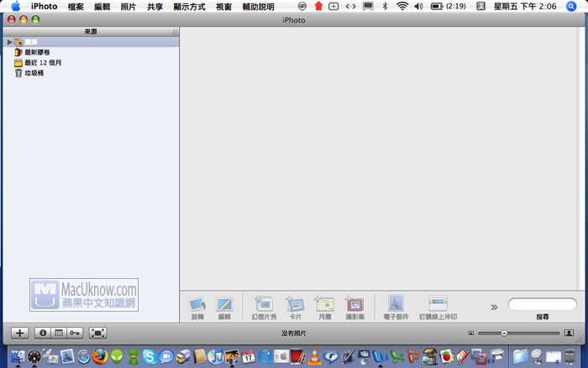Expand the Library disclosure triangle
The height and width of the screenshot is (368, 588).
pos(10,42)
